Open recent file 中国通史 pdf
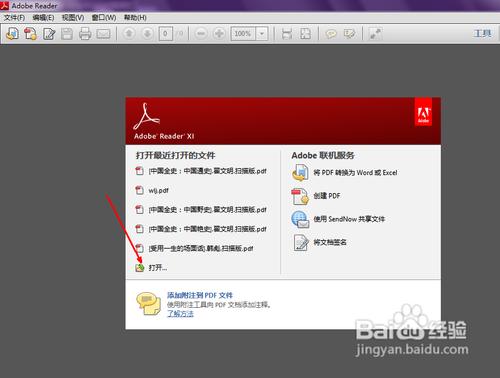This screenshot has width=500, height=378. [x=207, y=171]
